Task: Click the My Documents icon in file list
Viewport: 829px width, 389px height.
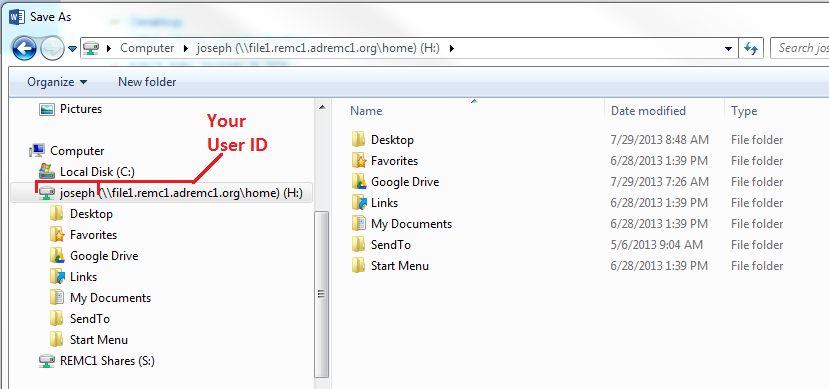Action: (x=358, y=224)
